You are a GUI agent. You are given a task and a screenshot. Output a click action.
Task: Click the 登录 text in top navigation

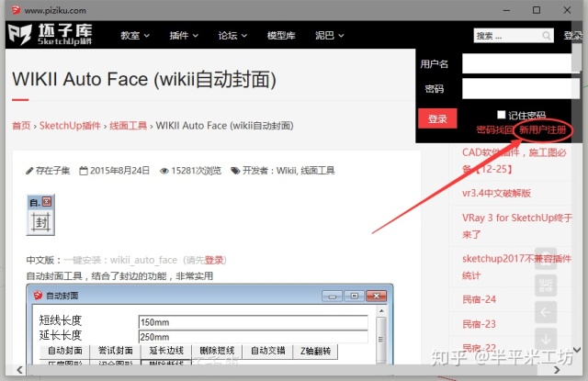point(573,36)
